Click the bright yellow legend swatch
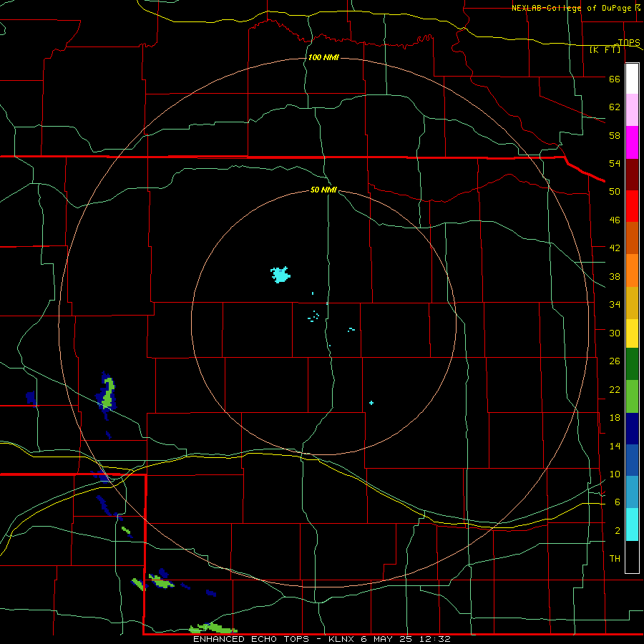 pyautogui.click(x=632, y=333)
